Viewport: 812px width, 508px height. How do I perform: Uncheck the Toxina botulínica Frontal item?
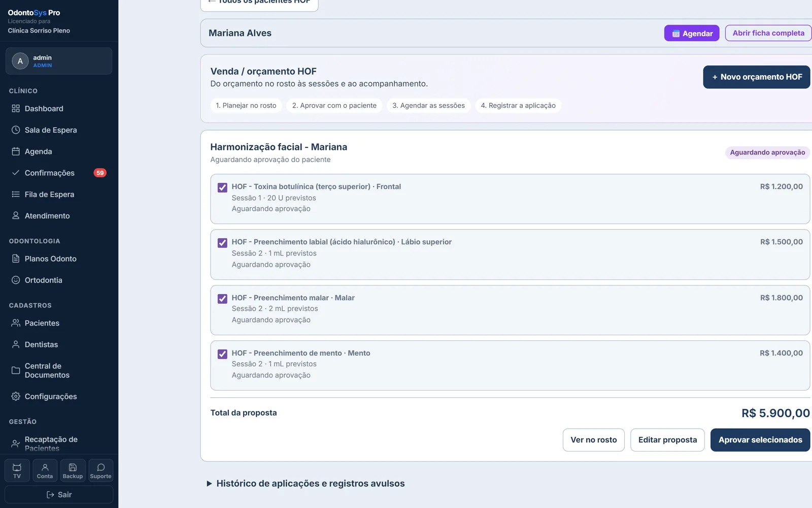pos(222,187)
